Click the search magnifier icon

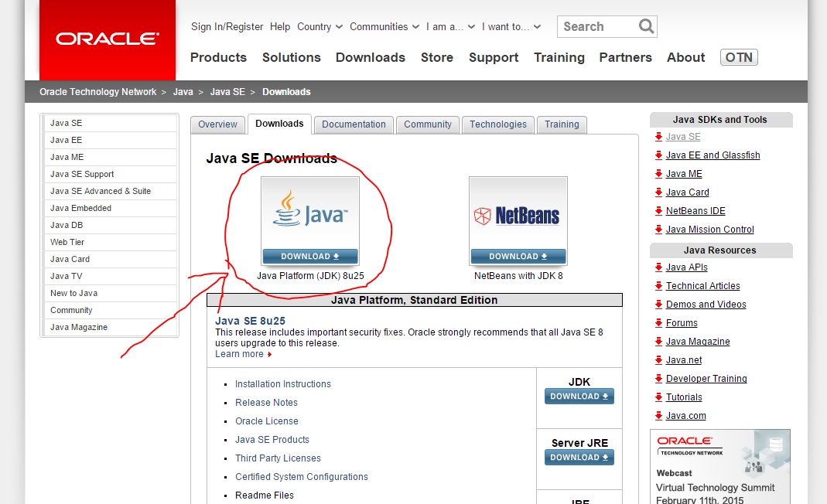[645, 26]
